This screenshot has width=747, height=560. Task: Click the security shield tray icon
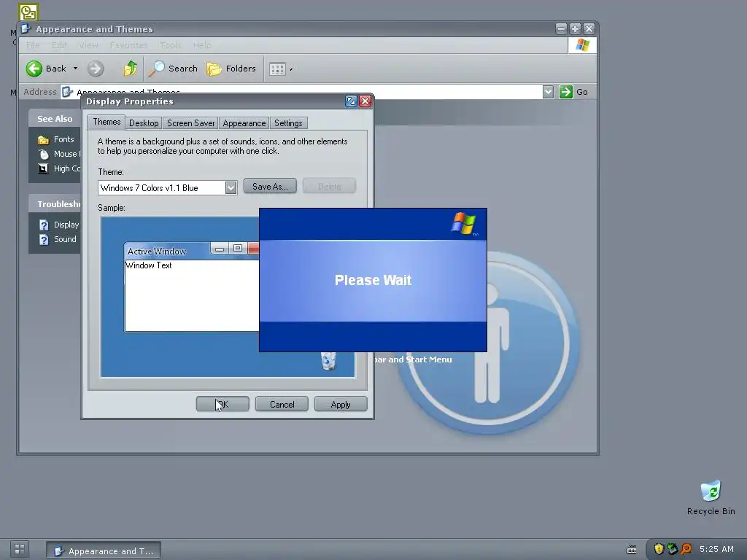pyautogui.click(x=659, y=549)
